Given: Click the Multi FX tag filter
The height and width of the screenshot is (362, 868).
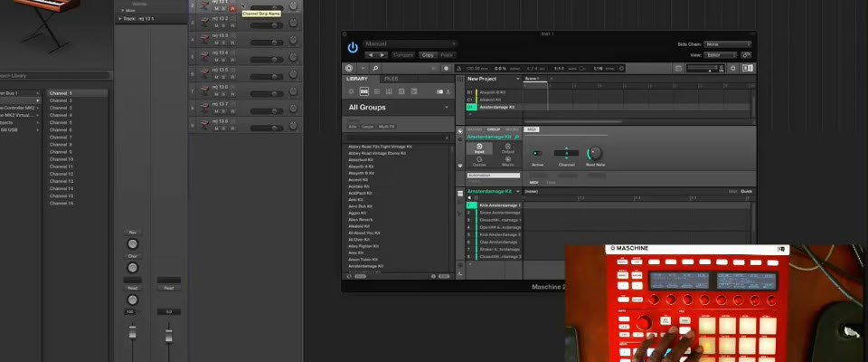Looking at the screenshot, I should point(386,127).
